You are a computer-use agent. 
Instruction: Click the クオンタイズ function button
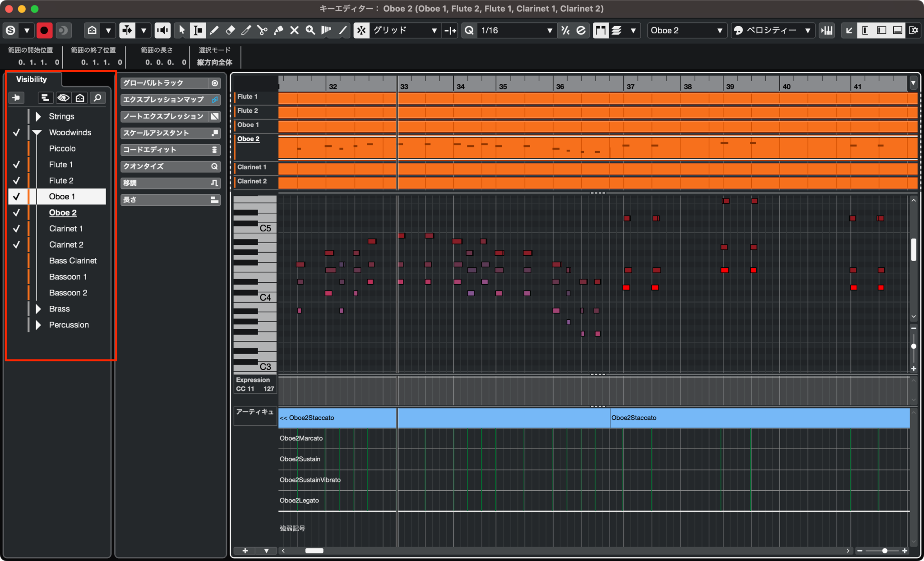coord(170,166)
